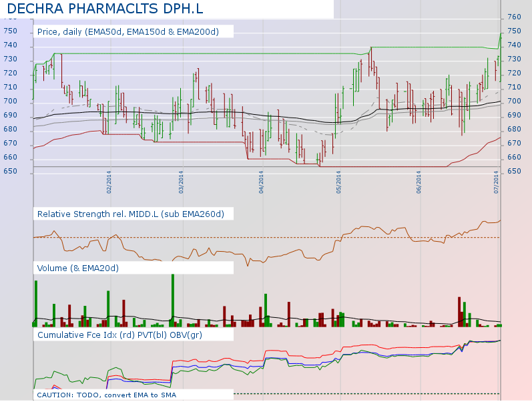Select the 740 value on the left price axis

click(x=10, y=45)
